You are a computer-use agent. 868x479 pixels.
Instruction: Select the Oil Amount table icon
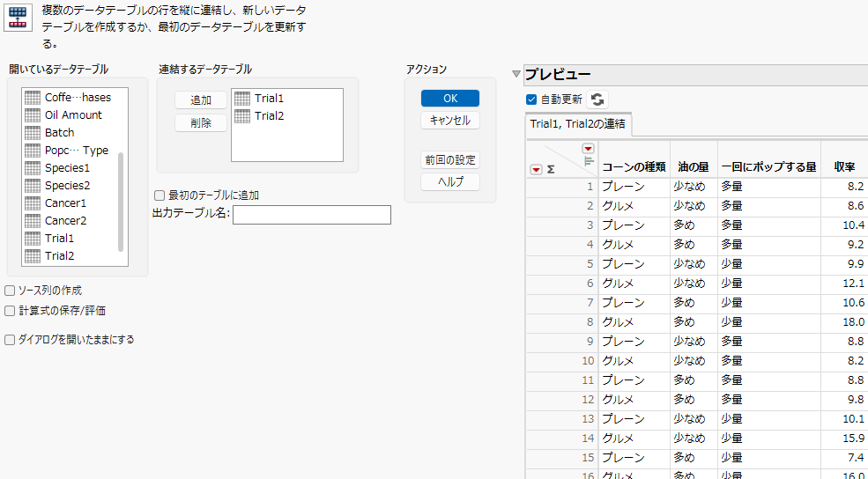point(33,115)
